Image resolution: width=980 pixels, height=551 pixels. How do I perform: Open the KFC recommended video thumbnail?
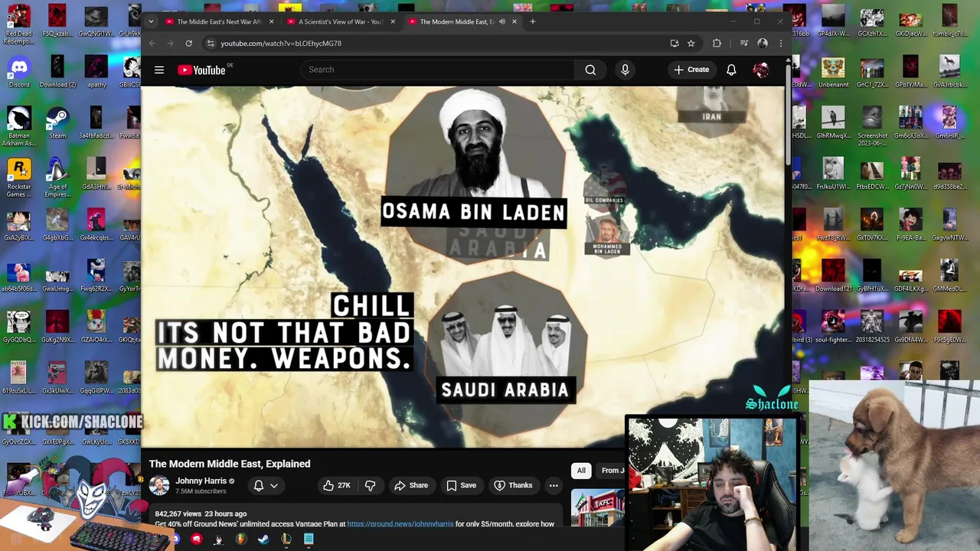(x=598, y=508)
